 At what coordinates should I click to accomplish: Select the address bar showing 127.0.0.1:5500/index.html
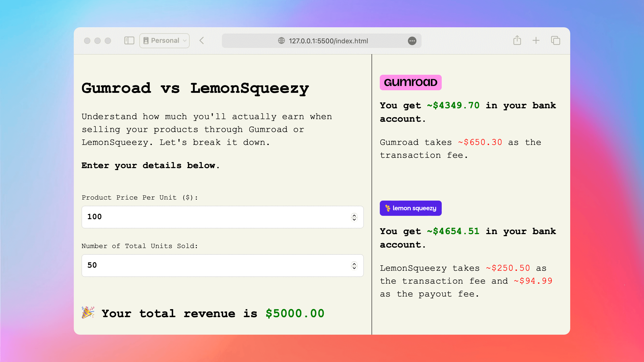click(x=328, y=40)
